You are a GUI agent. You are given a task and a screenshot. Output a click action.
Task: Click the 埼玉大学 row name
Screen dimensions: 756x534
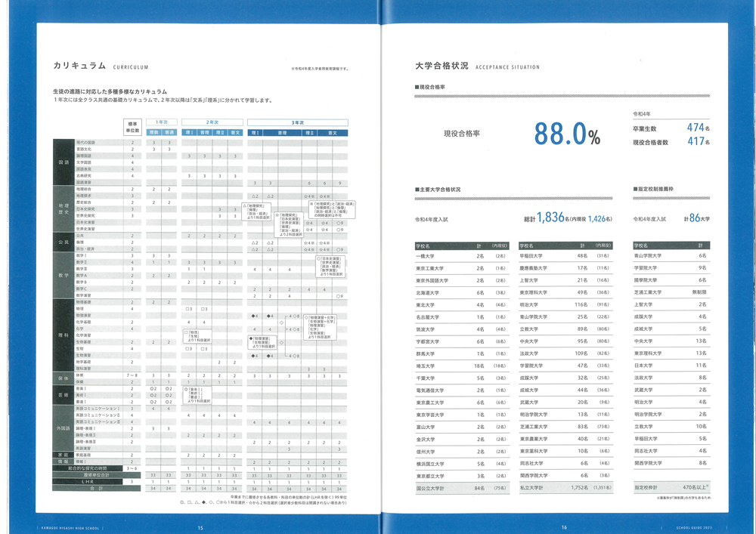pos(425,366)
